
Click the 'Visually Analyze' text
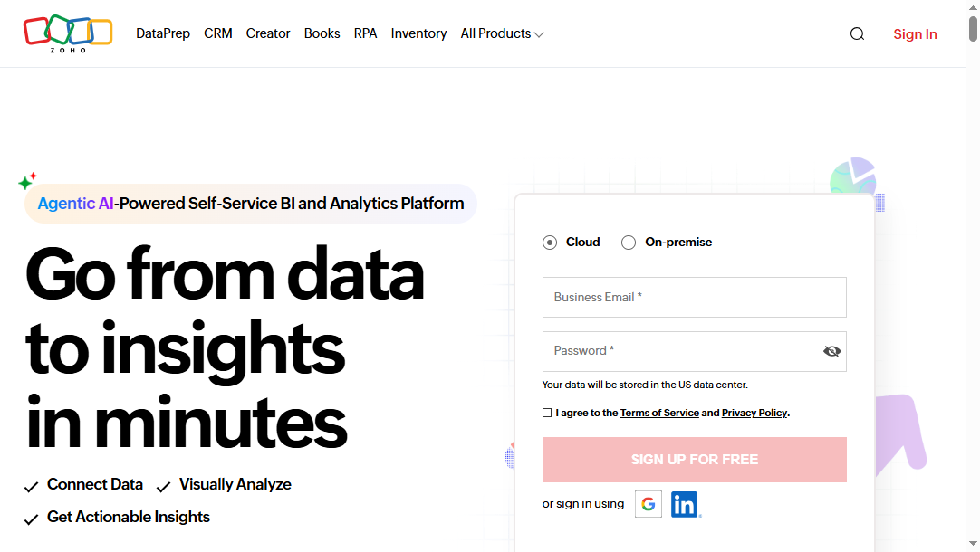tap(235, 484)
